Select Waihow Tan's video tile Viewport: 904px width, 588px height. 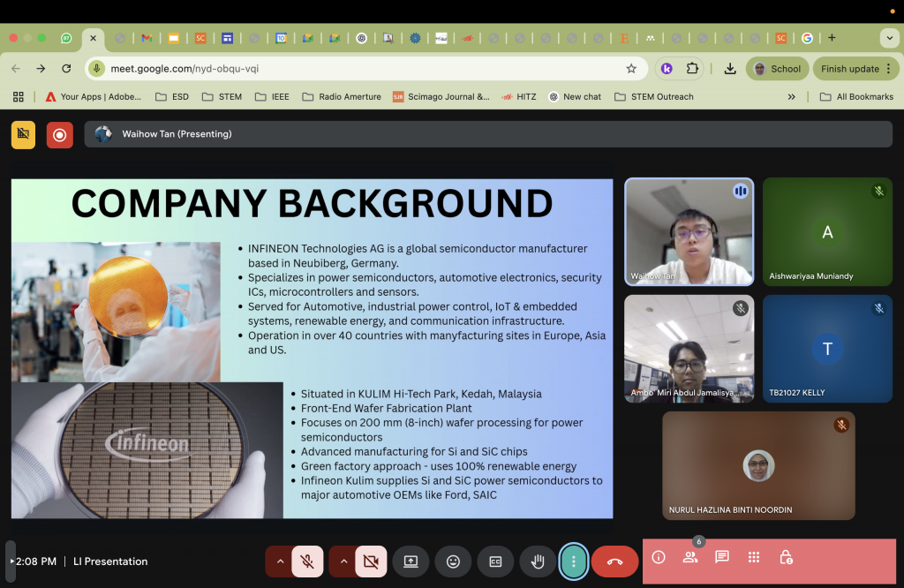pyautogui.click(x=689, y=231)
